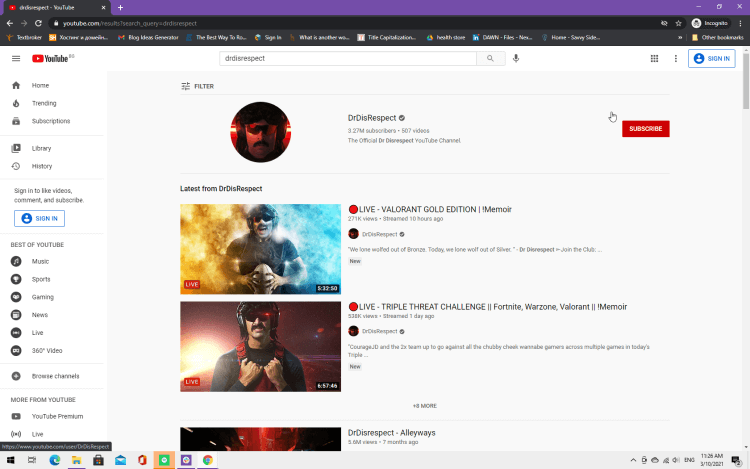The height and width of the screenshot is (469, 750).
Task: Click the Sports trophy icon
Action: pyautogui.click(x=16, y=279)
